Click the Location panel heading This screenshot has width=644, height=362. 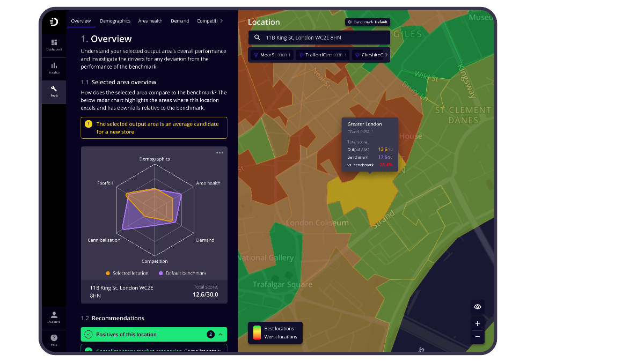264,22
